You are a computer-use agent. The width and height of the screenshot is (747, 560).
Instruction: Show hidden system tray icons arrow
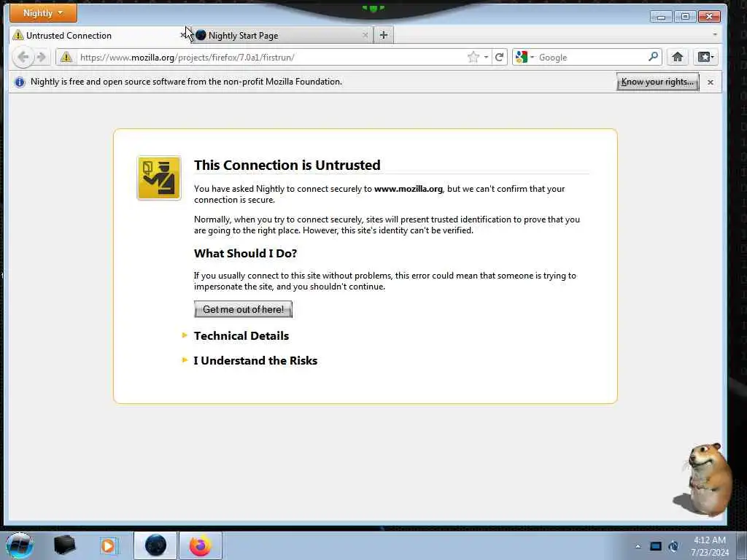pos(638,546)
